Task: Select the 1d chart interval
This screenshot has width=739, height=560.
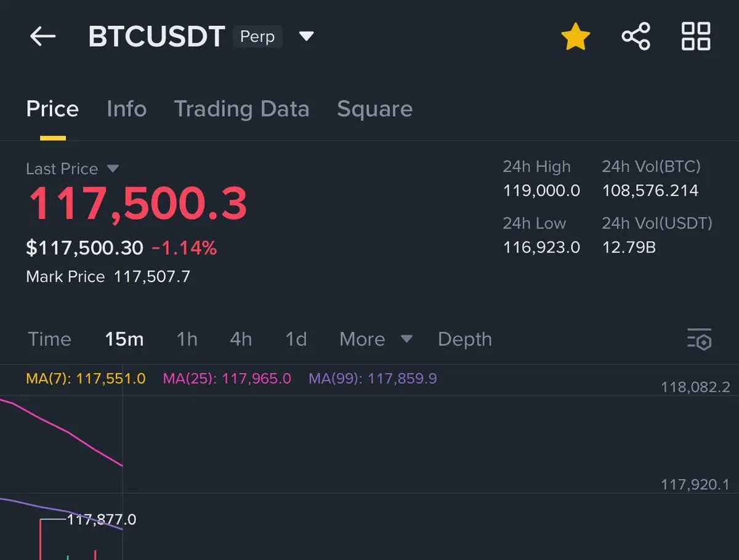Action: [x=296, y=339]
